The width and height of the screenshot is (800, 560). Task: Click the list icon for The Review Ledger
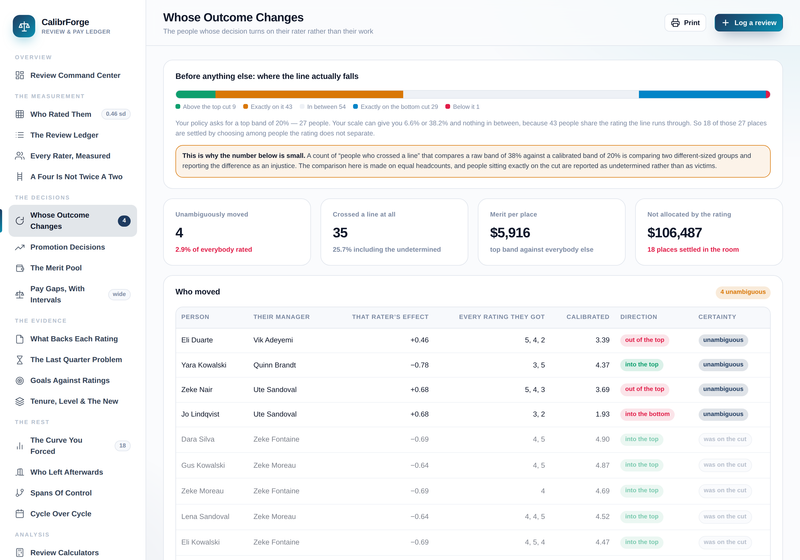pos(19,135)
